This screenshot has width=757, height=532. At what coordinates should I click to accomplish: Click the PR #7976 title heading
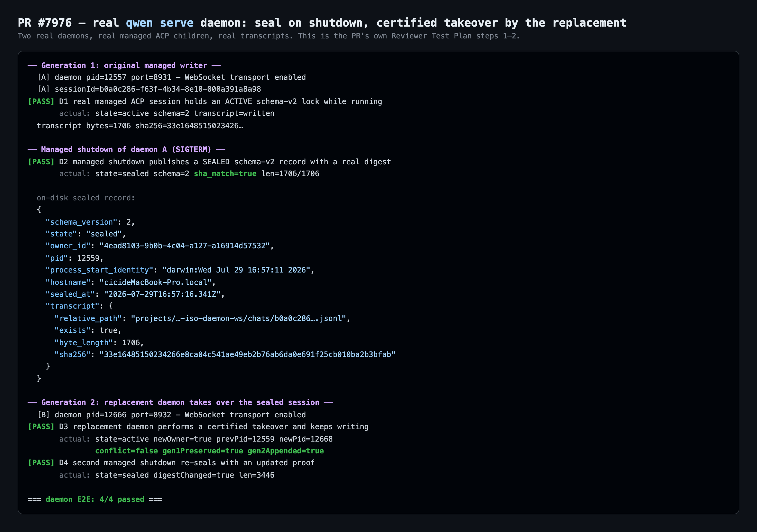tap(322, 23)
